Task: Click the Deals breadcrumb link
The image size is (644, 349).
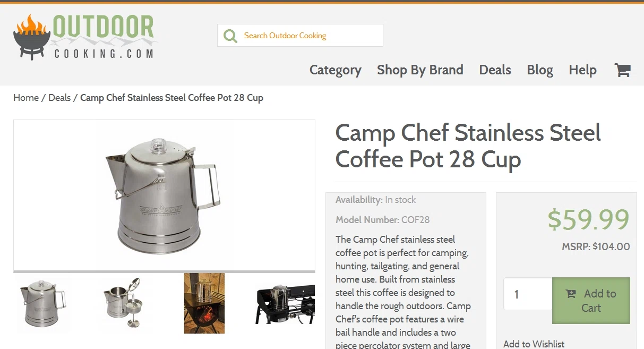Action: (x=59, y=98)
